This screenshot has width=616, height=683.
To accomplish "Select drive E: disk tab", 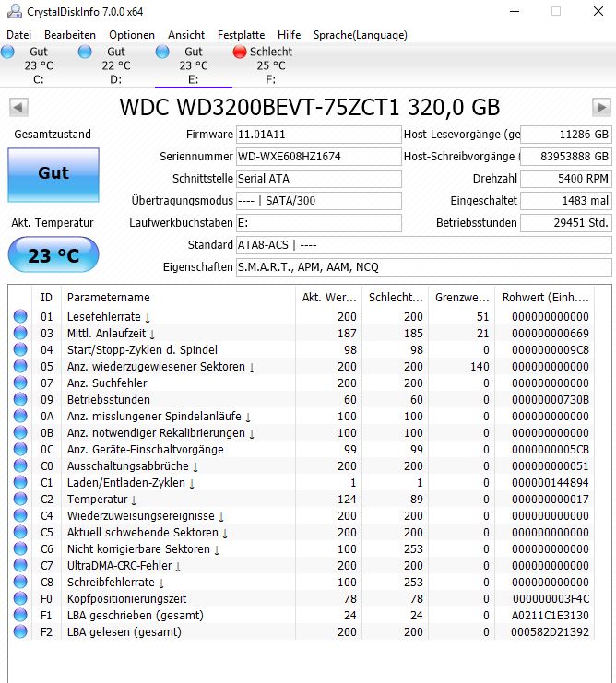I will 194,65.
